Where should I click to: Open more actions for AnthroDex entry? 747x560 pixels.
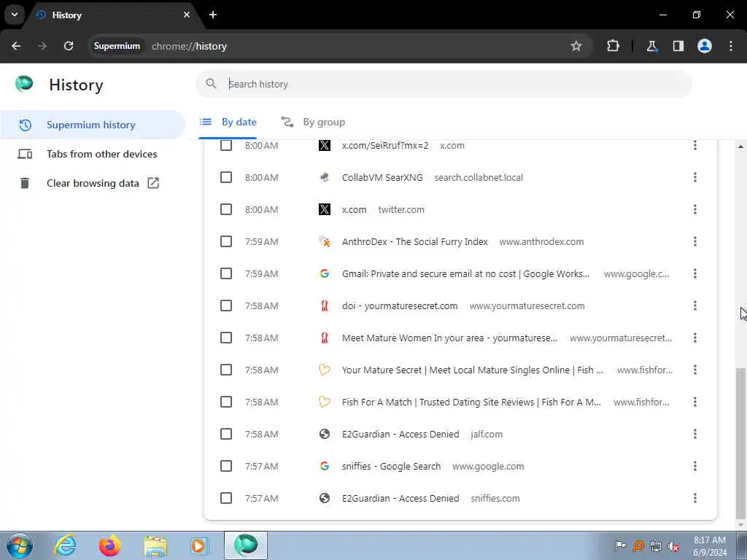pos(695,241)
